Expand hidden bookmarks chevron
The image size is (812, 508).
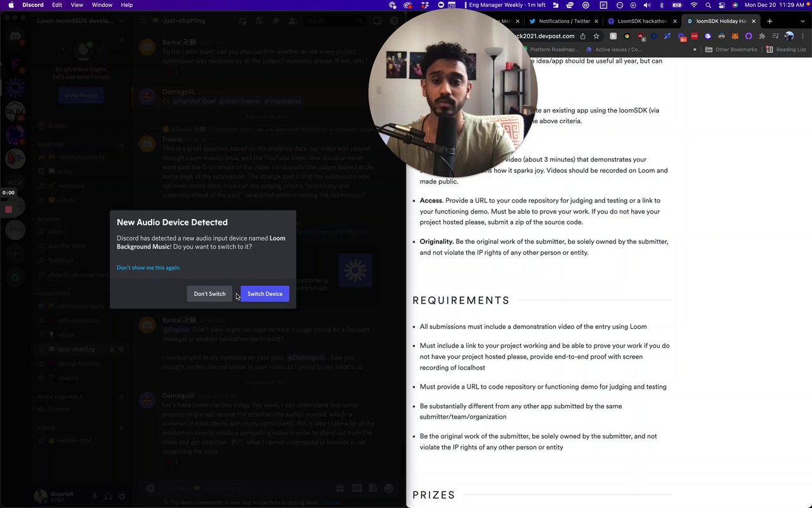click(x=695, y=50)
